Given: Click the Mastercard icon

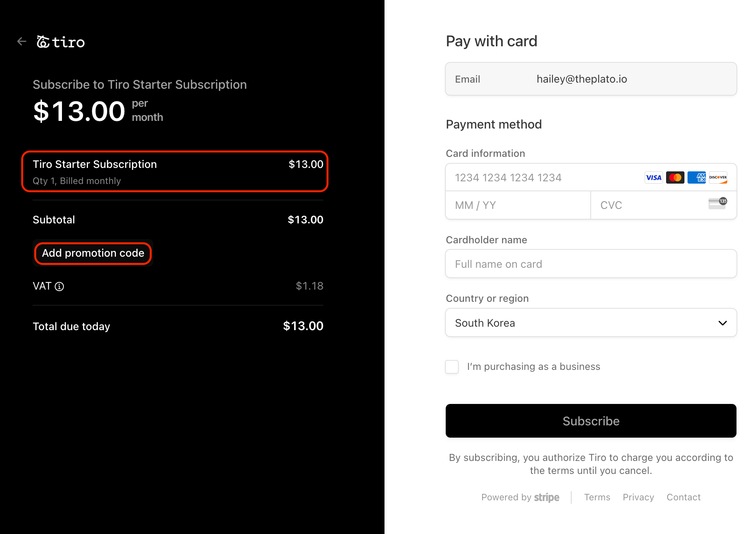Looking at the screenshot, I should point(675,177).
